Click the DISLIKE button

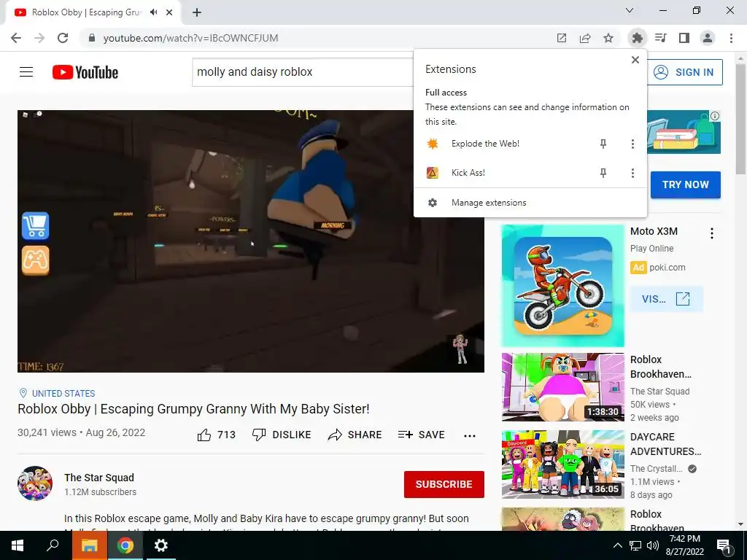pyautogui.click(x=282, y=435)
